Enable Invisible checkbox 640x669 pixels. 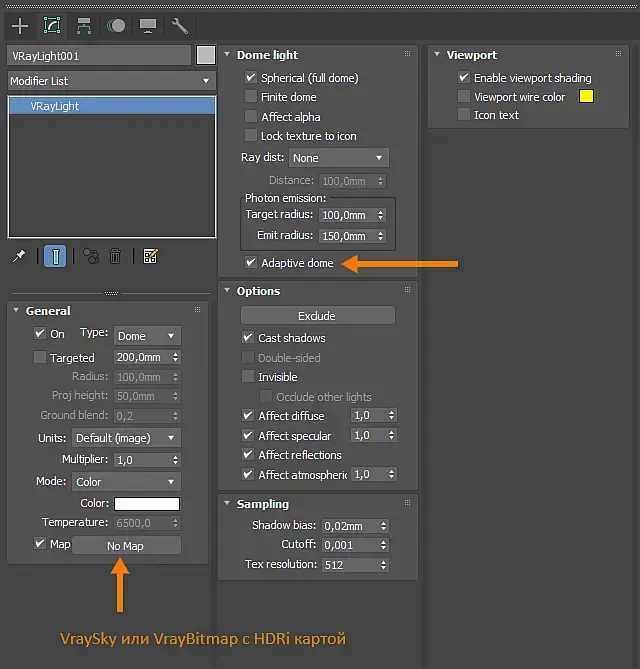(248, 376)
